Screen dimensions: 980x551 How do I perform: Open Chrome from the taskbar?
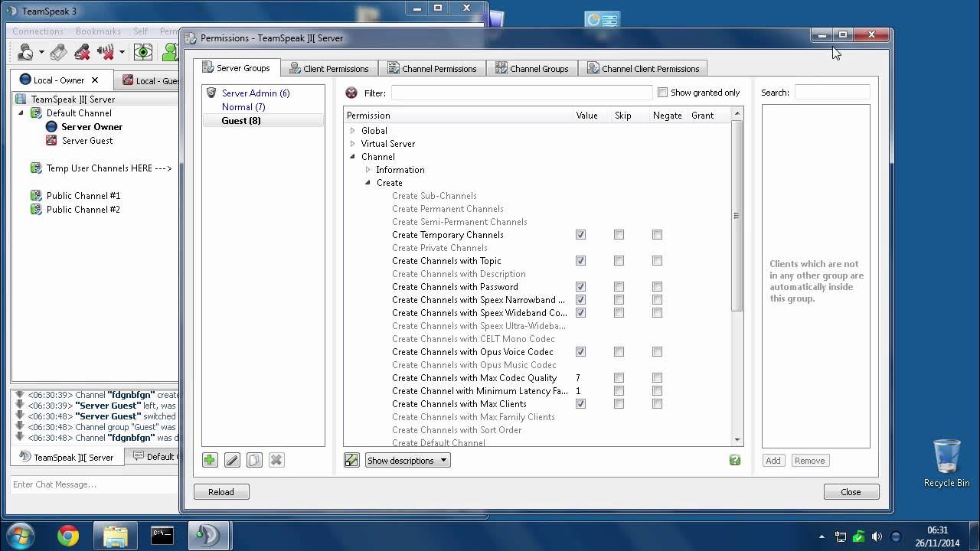point(68,536)
